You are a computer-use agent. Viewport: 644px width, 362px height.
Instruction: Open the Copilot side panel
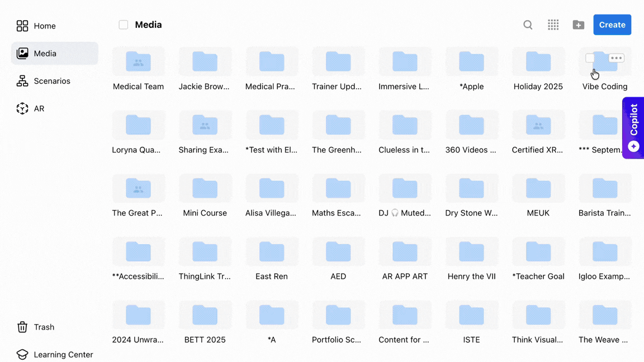(633, 127)
